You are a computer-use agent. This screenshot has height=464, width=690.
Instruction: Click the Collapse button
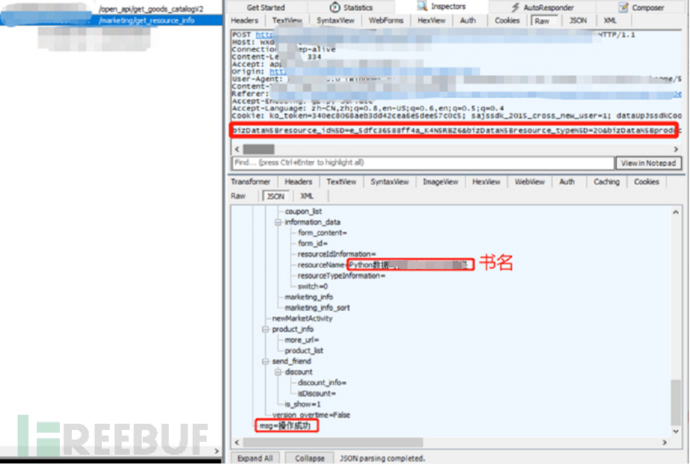click(309, 458)
